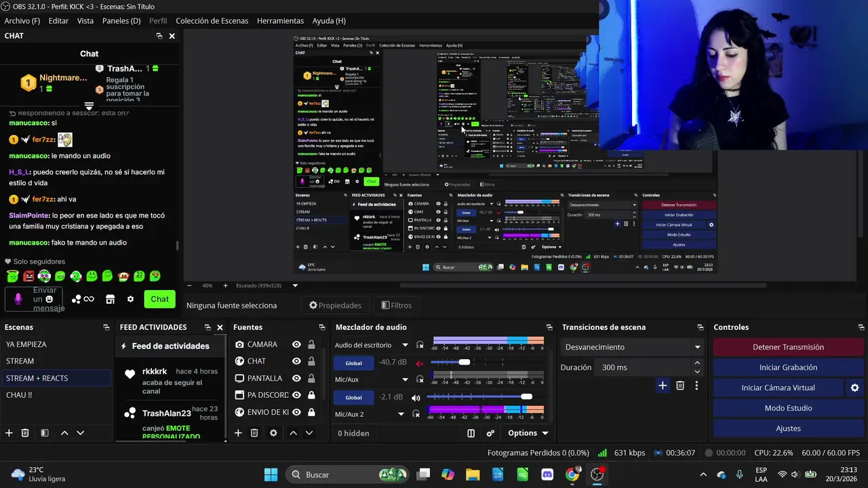Open the Editar menu

click(58, 21)
